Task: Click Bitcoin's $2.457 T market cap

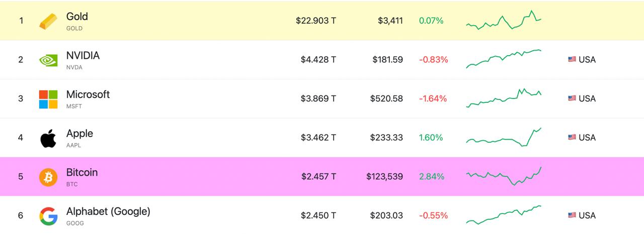Action: click(318, 176)
